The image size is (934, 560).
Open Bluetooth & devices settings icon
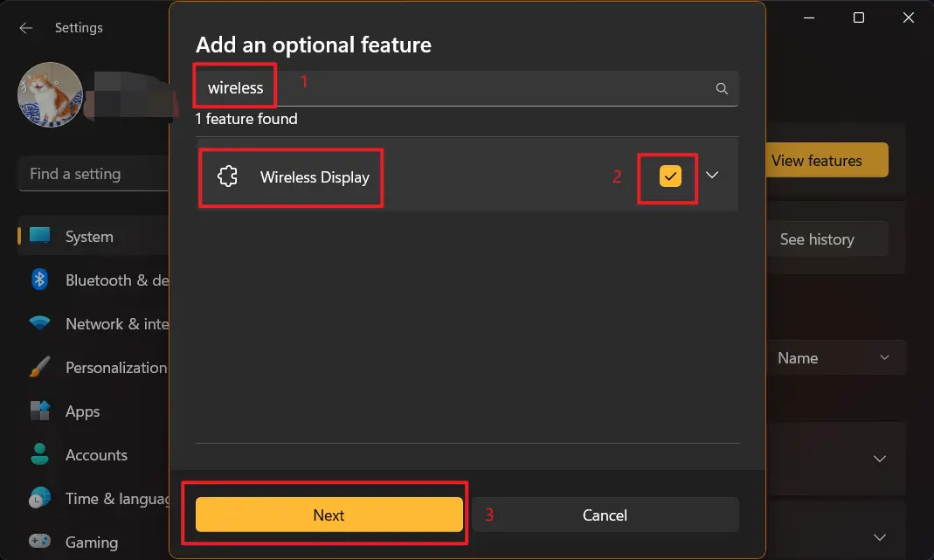pos(38,280)
